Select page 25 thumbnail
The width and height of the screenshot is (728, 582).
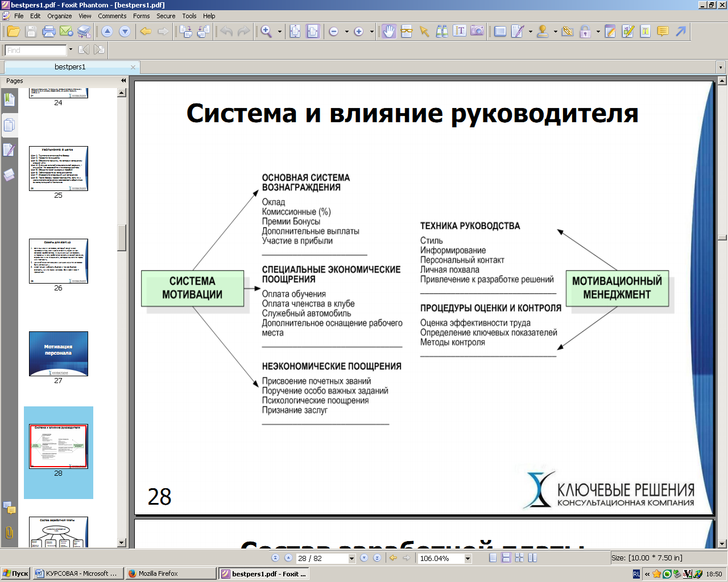point(59,168)
